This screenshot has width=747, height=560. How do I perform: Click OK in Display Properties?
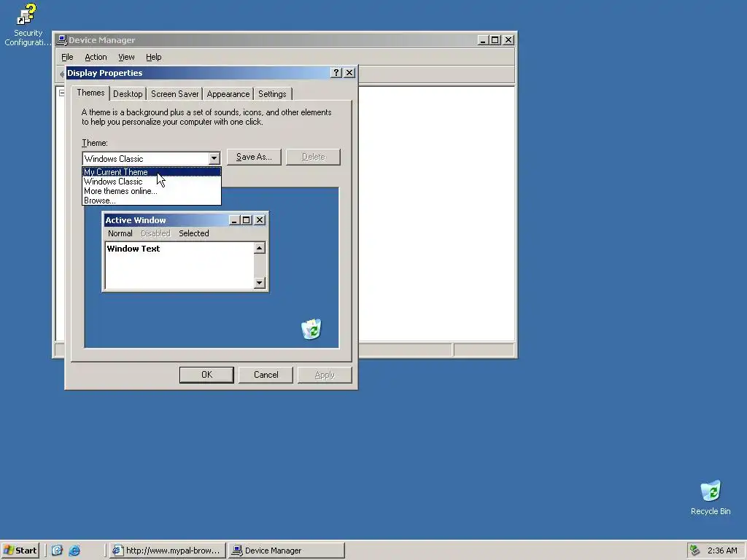pos(206,375)
